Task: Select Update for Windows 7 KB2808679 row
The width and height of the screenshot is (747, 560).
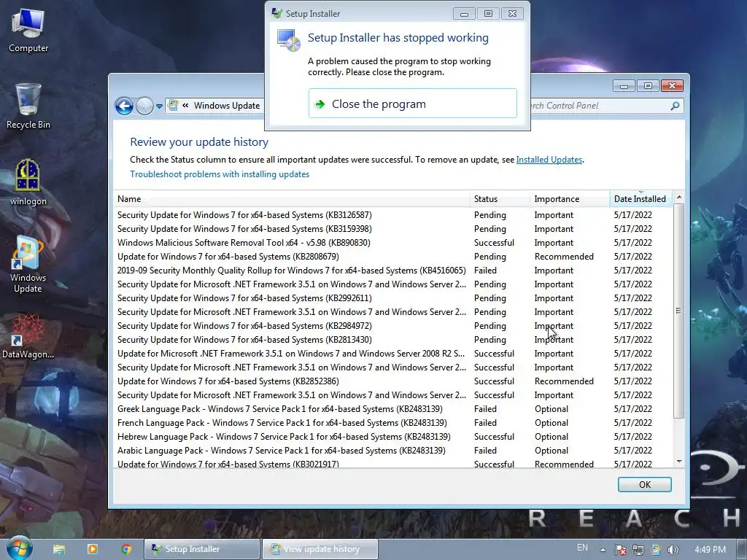Action: 393,256
